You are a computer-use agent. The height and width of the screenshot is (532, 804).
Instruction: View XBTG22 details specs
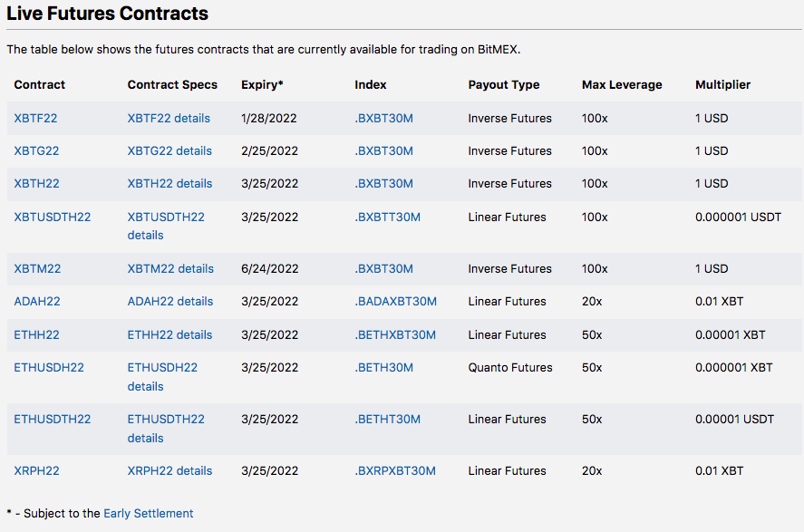[x=170, y=151]
